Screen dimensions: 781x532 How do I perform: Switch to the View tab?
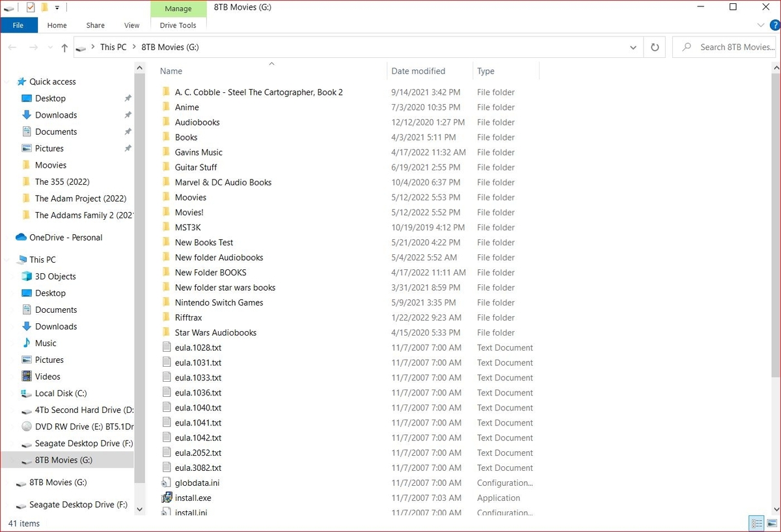[131, 25]
